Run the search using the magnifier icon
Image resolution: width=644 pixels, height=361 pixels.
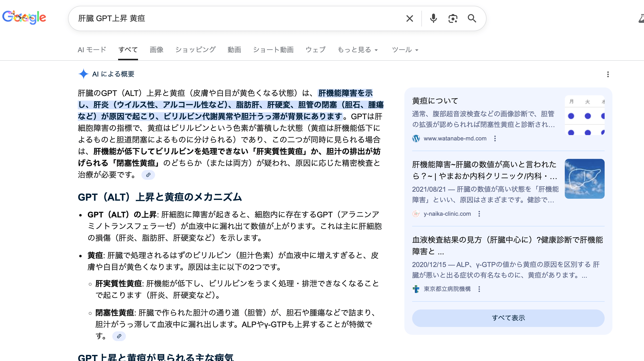pos(472,18)
